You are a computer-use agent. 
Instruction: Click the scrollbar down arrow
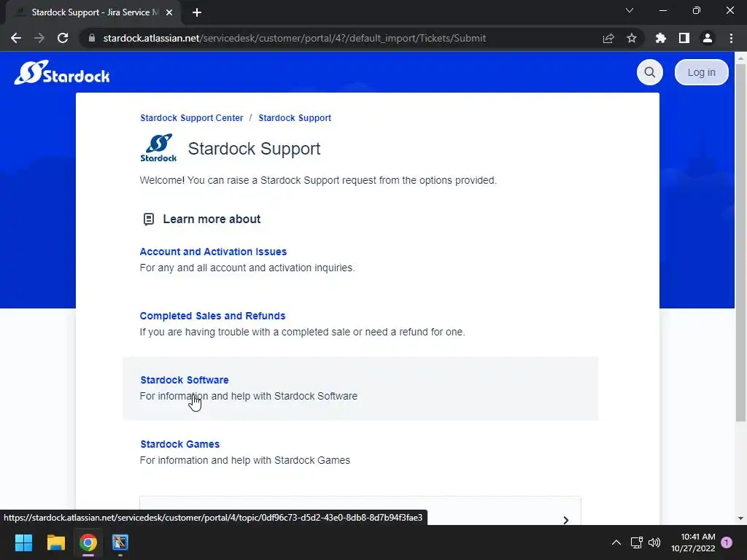click(740, 518)
